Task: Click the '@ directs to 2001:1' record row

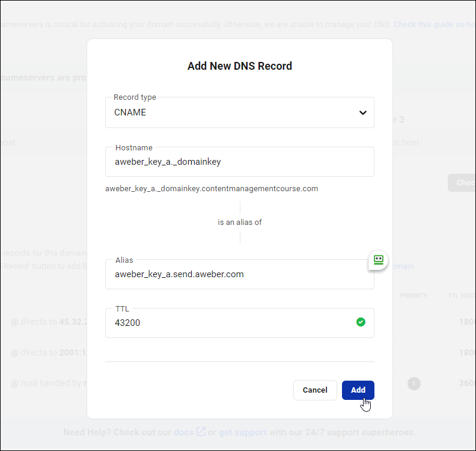Action: click(x=49, y=352)
